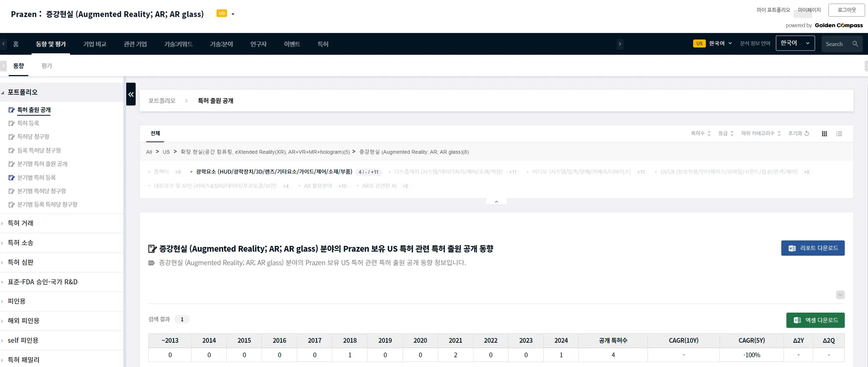Image resolution: width=868 pixels, height=367 pixels.
Task: Sort by 하위 카테고리수
Action: 761,133
